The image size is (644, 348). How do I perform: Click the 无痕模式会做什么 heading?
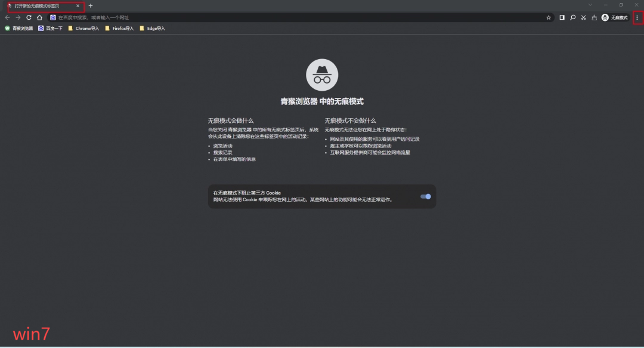[x=230, y=121]
